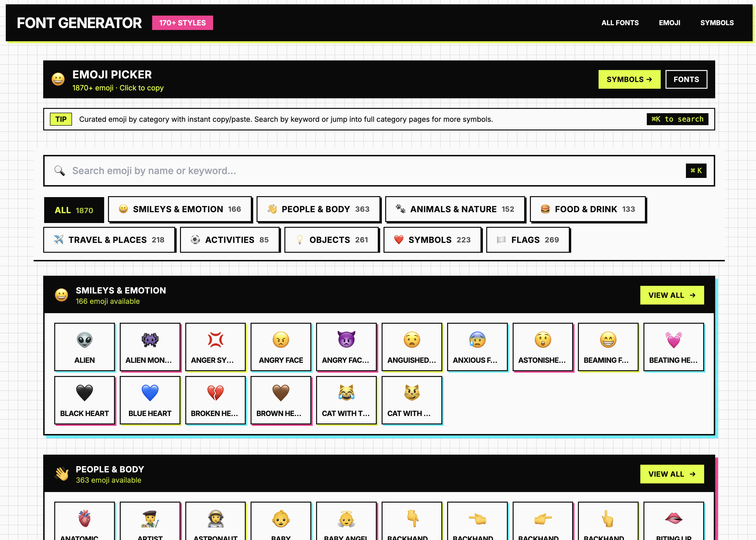Open VIEW ALL for People & Body
The height and width of the screenshot is (540, 756).
point(672,474)
